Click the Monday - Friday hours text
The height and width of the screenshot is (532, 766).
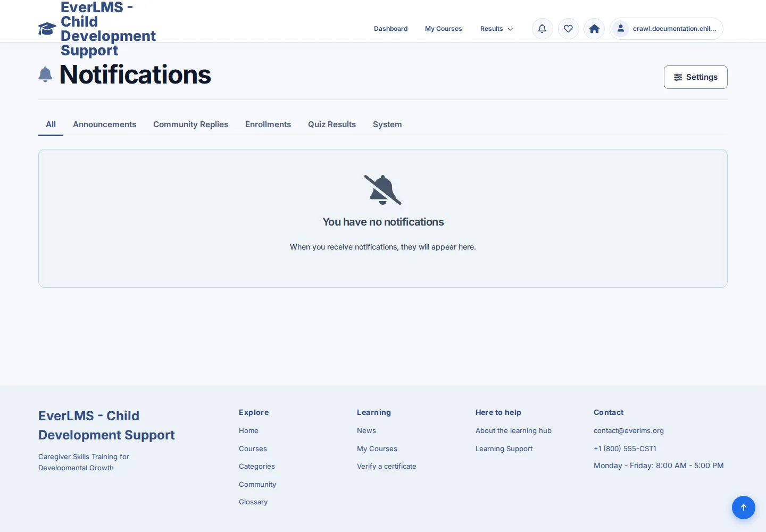[659, 465]
